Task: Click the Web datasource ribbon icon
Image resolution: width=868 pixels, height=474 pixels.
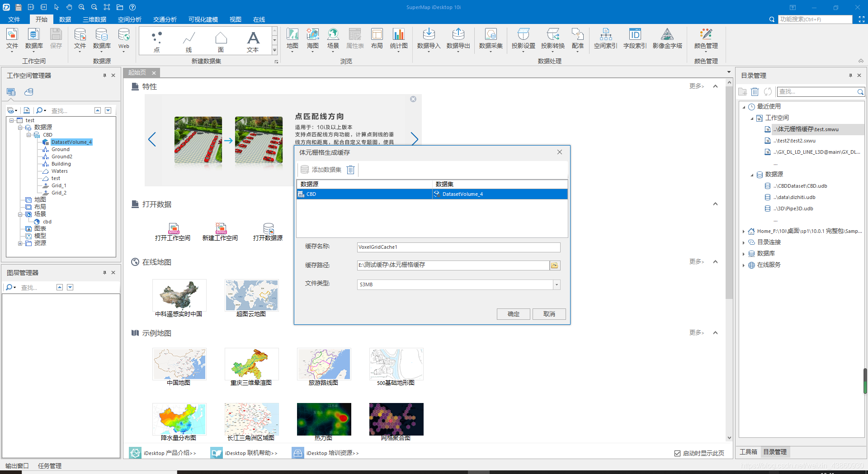Action: coord(124,39)
